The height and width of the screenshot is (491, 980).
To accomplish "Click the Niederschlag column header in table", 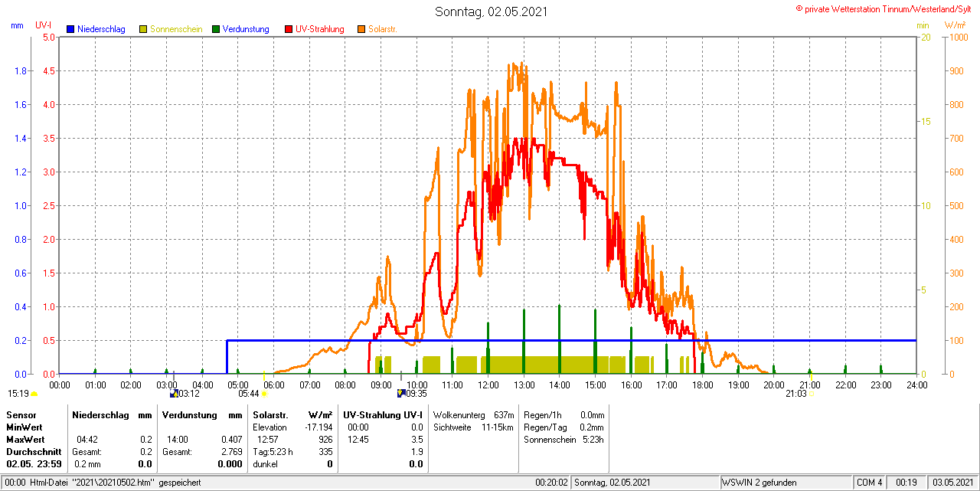I will coord(100,414).
